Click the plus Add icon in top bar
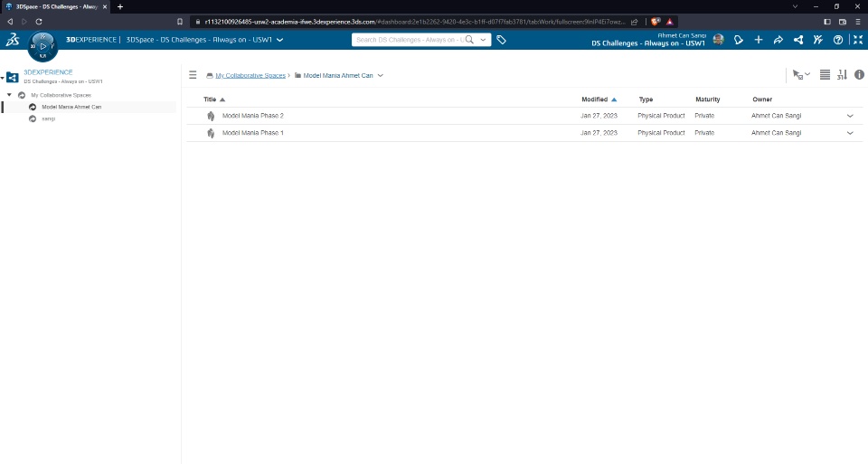Image resolution: width=868 pixels, height=464 pixels. [759, 40]
